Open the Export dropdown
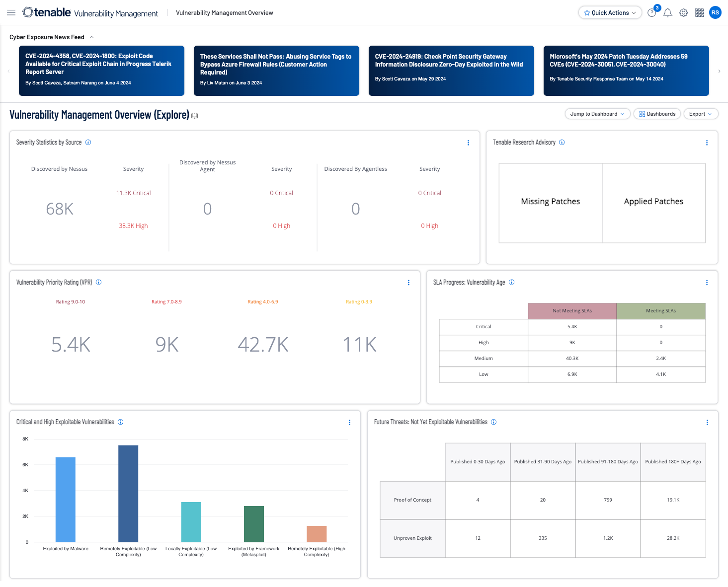The height and width of the screenshot is (587, 728). [700, 114]
